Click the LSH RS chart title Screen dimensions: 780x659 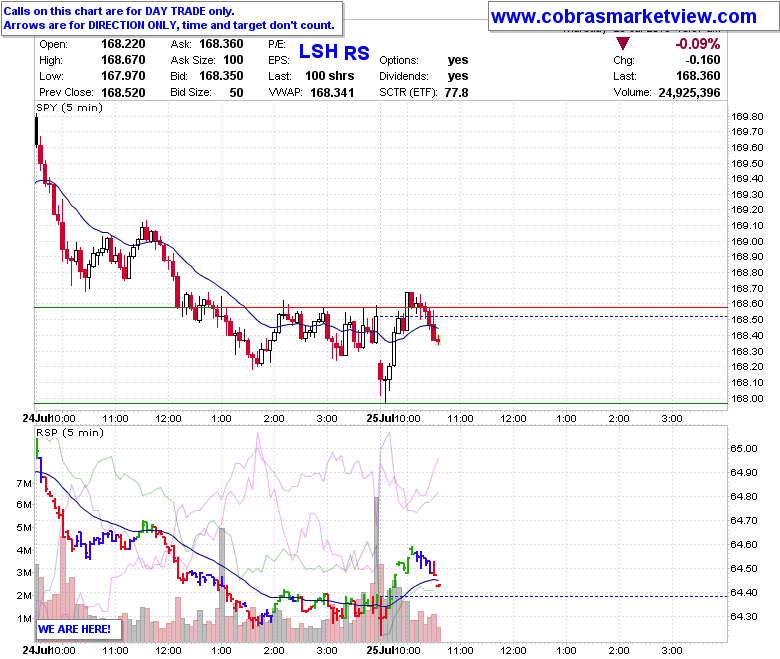334,52
